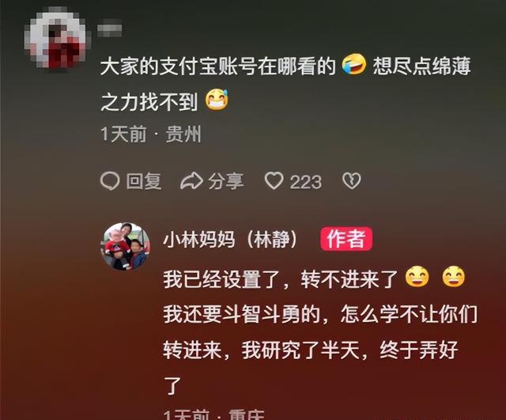Visit 小林妈妈（林静）username profile
This screenshot has height=420, width=506.
click(230, 240)
